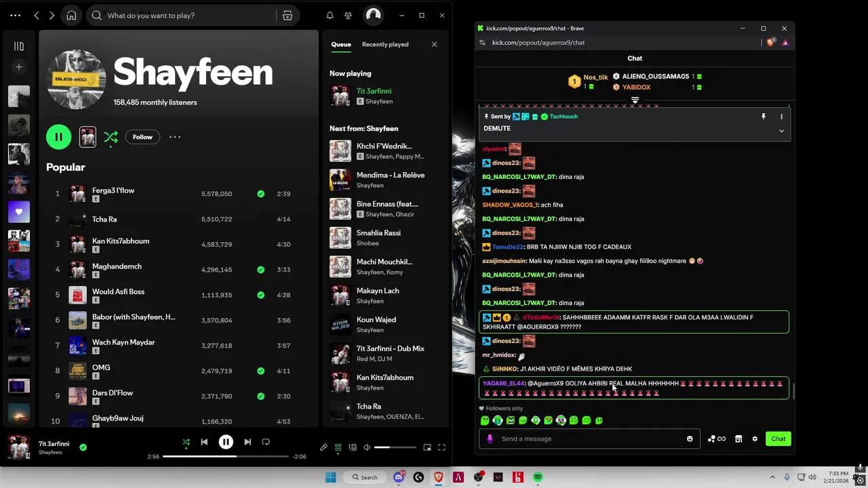Toggle repeat mode
The width and height of the screenshot is (868, 488).
[266, 442]
